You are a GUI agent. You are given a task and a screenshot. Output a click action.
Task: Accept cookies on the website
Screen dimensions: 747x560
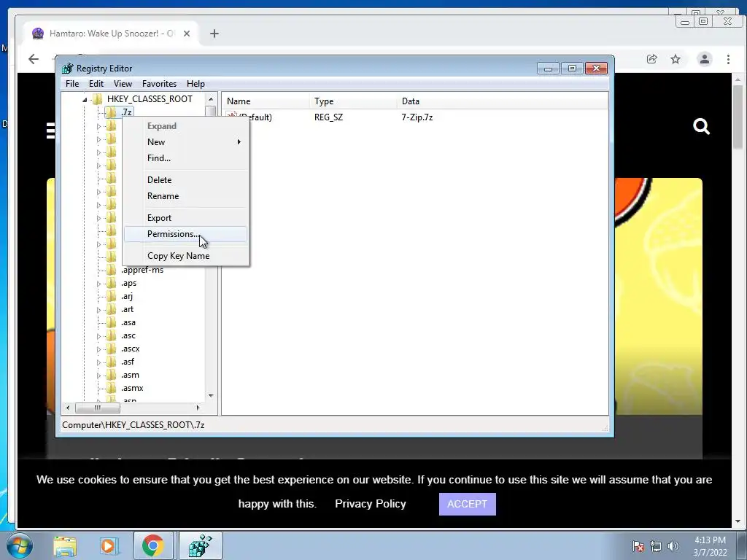tap(468, 505)
